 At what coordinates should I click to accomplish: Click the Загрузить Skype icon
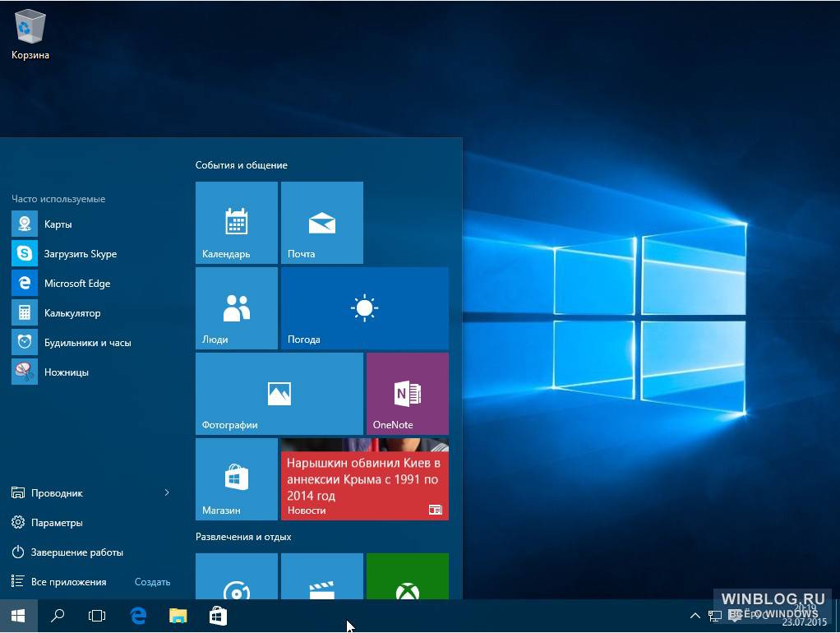point(25,253)
